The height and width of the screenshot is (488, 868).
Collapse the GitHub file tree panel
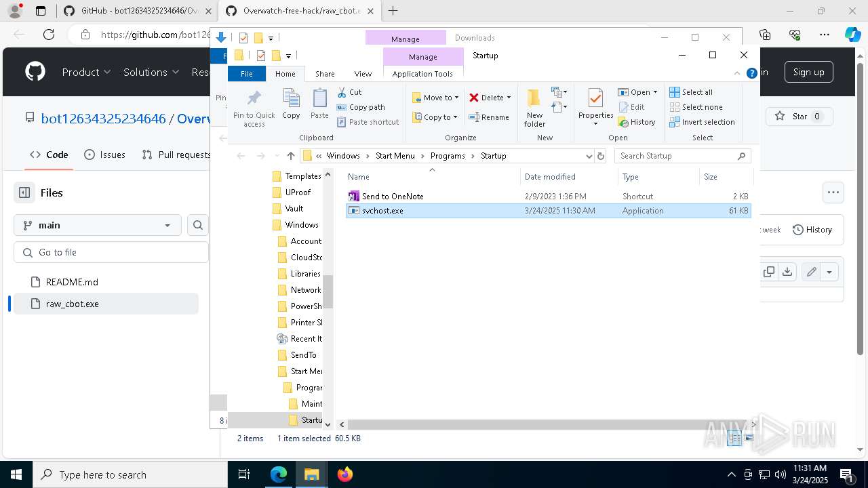(24, 192)
